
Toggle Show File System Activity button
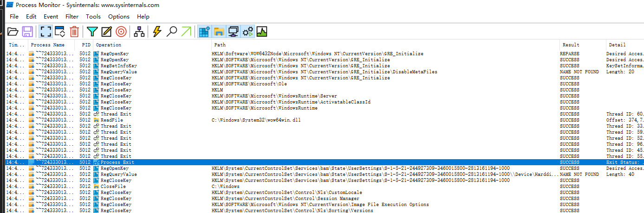pyautogui.click(x=219, y=32)
